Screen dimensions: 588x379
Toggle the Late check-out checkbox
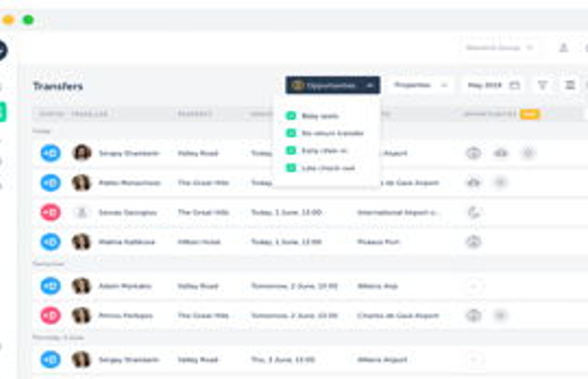tap(291, 168)
